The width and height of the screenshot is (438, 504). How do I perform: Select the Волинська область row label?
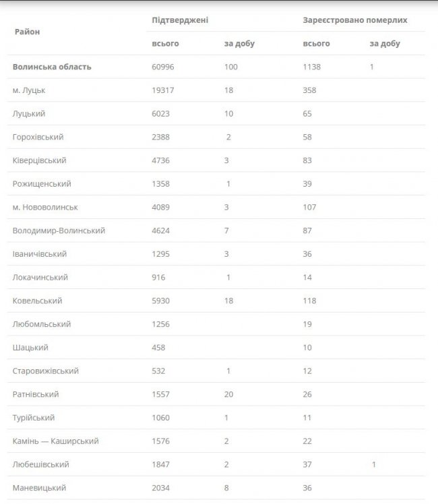[52, 67]
